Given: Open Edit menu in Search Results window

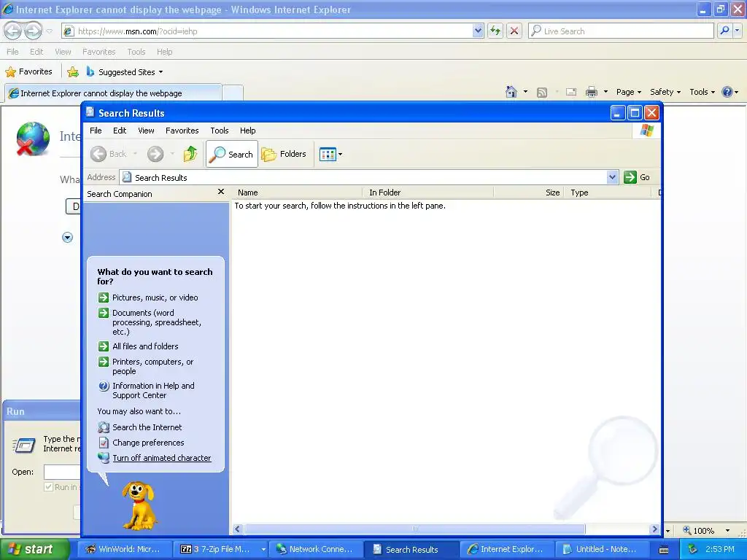Looking at the screenshot, I should 120,131.
